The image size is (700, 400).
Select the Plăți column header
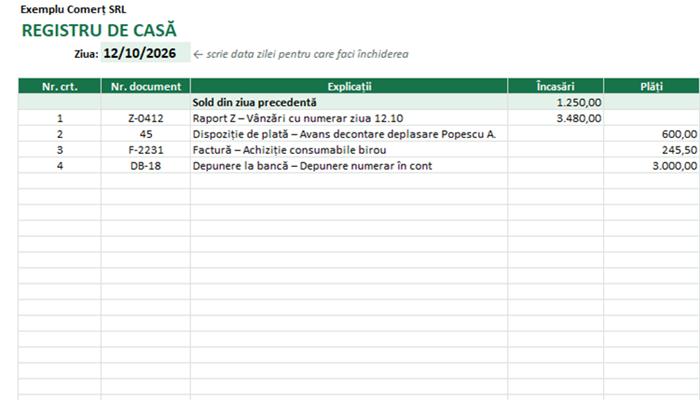651,86
